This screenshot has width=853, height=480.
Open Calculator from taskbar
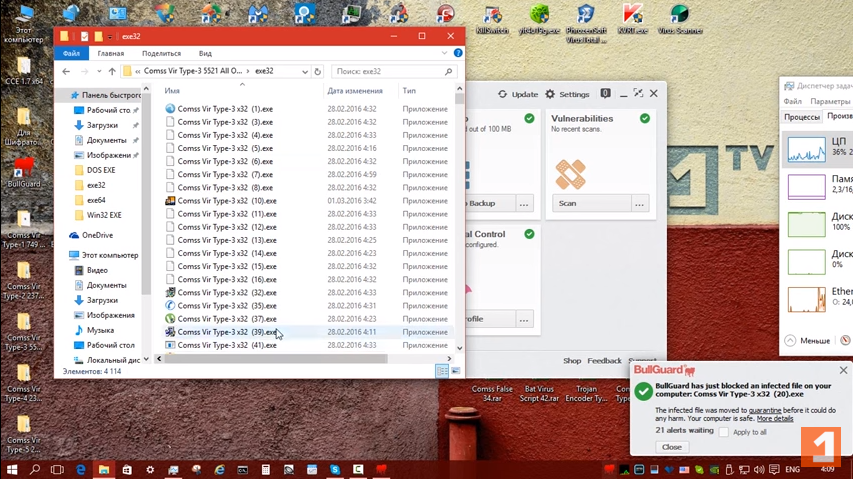(265, 469)
